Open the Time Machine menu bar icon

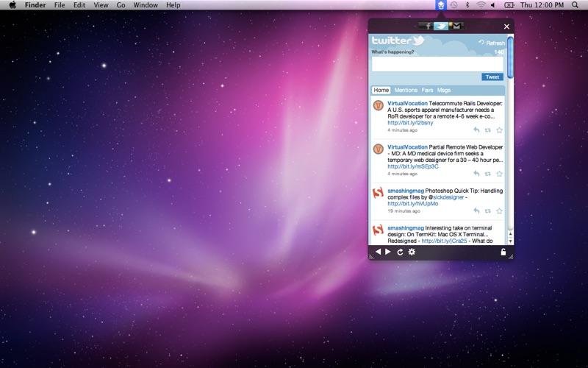pyautogui.click(x=453, y=5)
